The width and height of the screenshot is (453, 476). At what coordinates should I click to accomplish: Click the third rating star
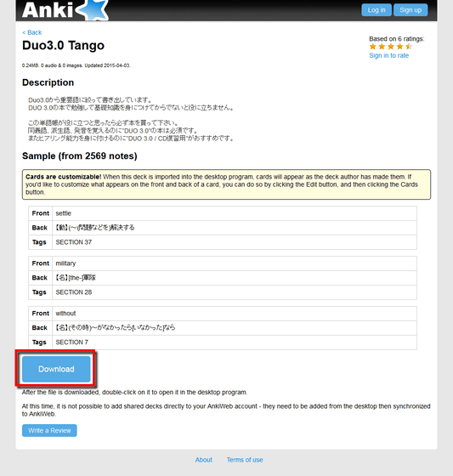click(391, 47)
